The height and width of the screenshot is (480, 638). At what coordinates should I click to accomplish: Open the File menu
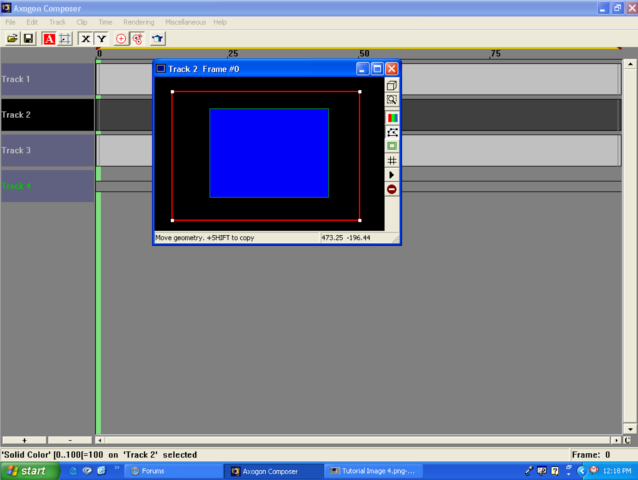coord(10,22)
